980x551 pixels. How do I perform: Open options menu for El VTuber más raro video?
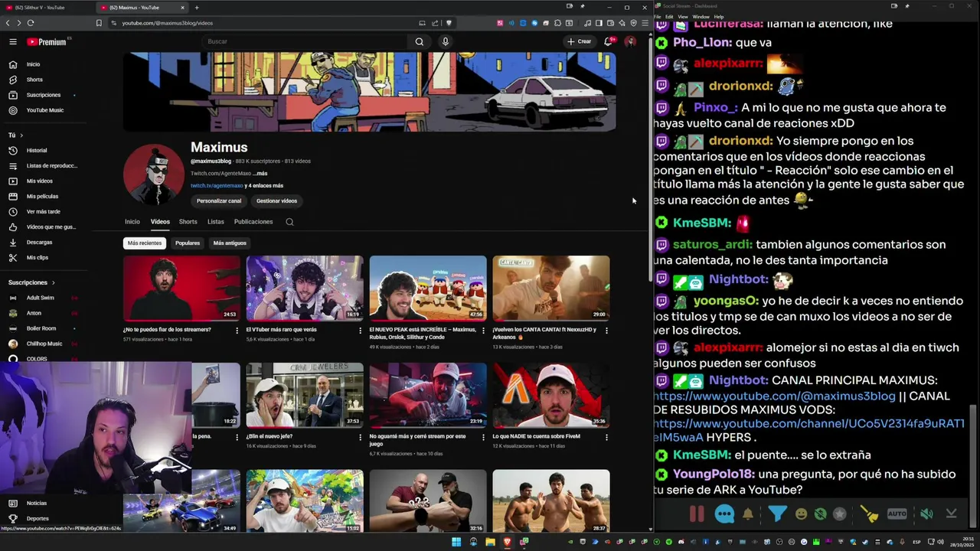click(x=360, y=331)
